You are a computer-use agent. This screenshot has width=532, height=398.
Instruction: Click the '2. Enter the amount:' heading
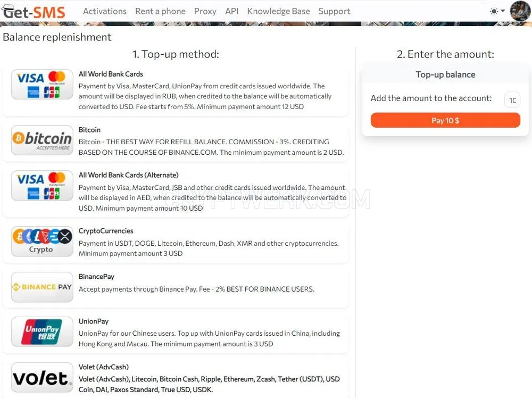(445, 54)
